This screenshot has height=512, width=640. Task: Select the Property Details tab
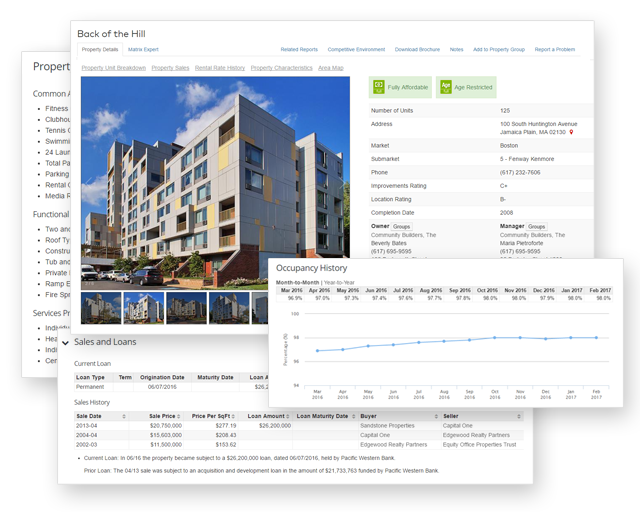[x=100, y=48]
